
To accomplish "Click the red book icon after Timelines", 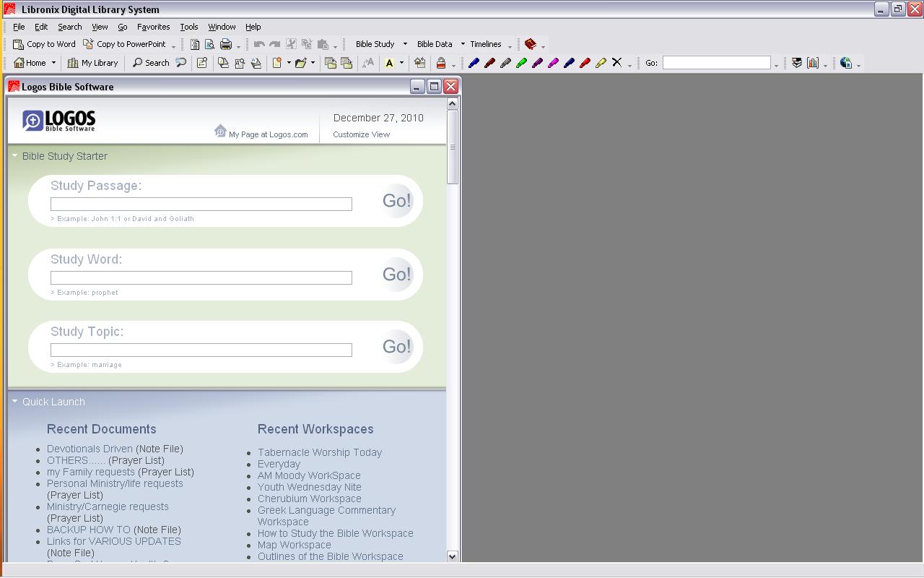I will [x=531, y=44].
